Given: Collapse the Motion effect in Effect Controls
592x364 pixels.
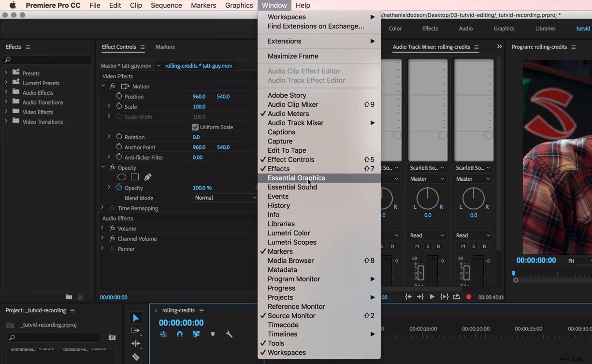Looking at the screenshot, I should point(103,86).
